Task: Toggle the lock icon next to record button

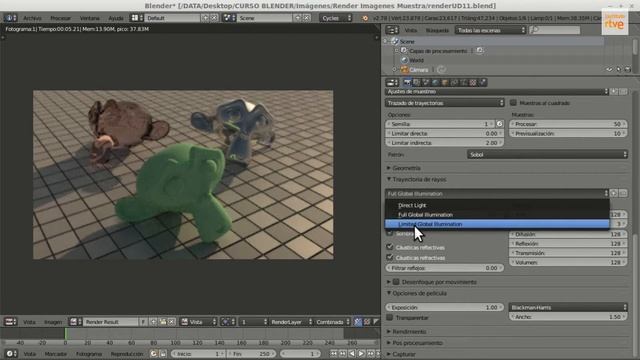Action: tap(162, 353)
